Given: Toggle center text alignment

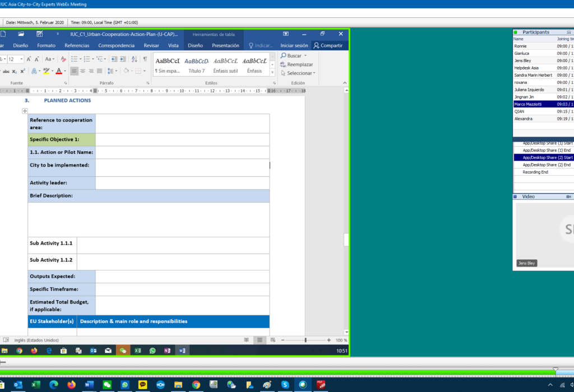Looking at the screenshot, I should coord(83,71).
